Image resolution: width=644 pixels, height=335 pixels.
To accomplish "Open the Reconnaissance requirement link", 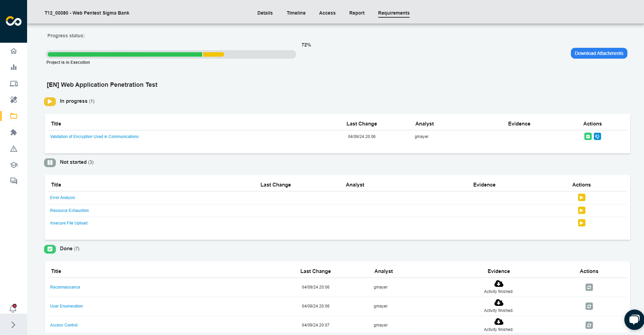I will pyautogui.click(x=65, y=287).
